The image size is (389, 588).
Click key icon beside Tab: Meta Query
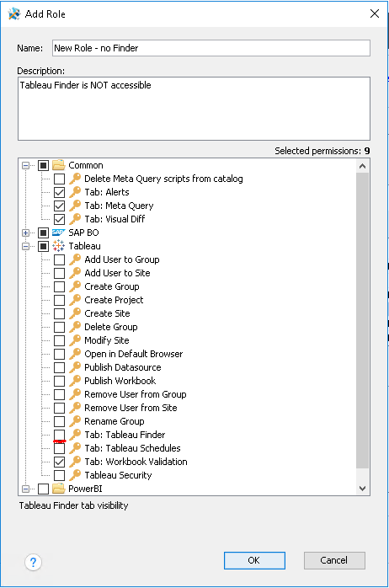pos(75,206)
